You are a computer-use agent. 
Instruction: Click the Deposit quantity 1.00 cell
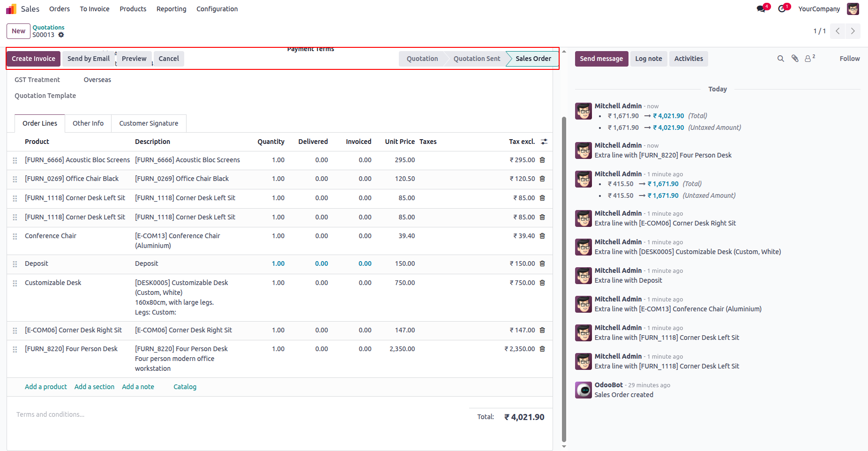coord(278,263)
